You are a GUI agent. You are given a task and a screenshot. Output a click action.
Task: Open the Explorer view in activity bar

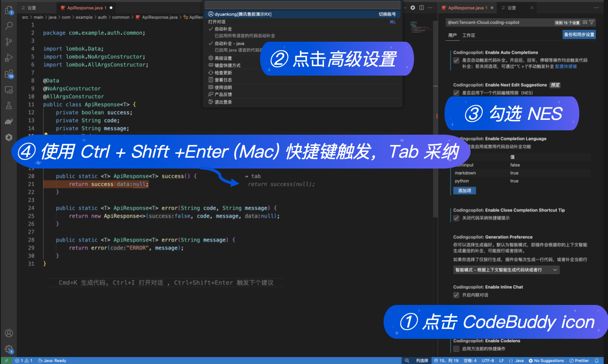(x=9, y=10)
